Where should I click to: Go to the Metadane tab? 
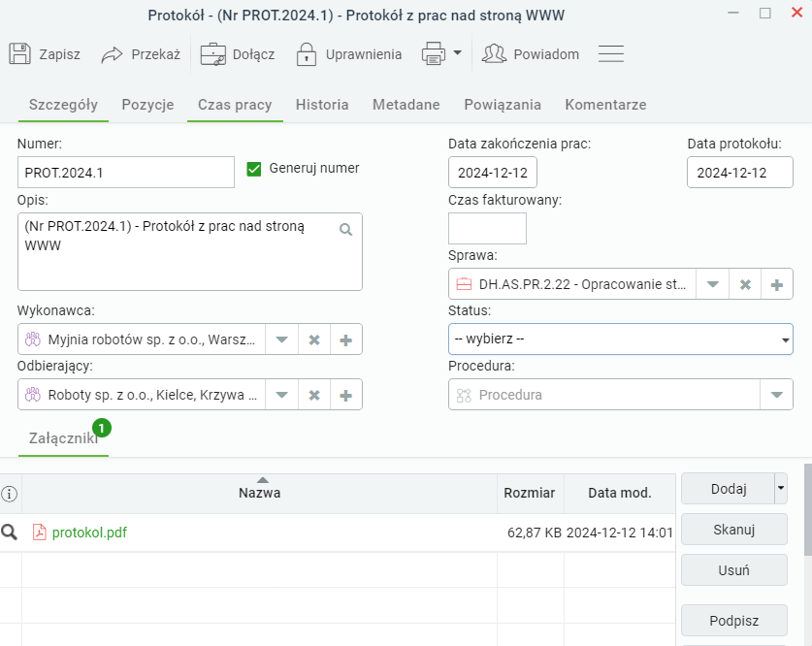406,105
